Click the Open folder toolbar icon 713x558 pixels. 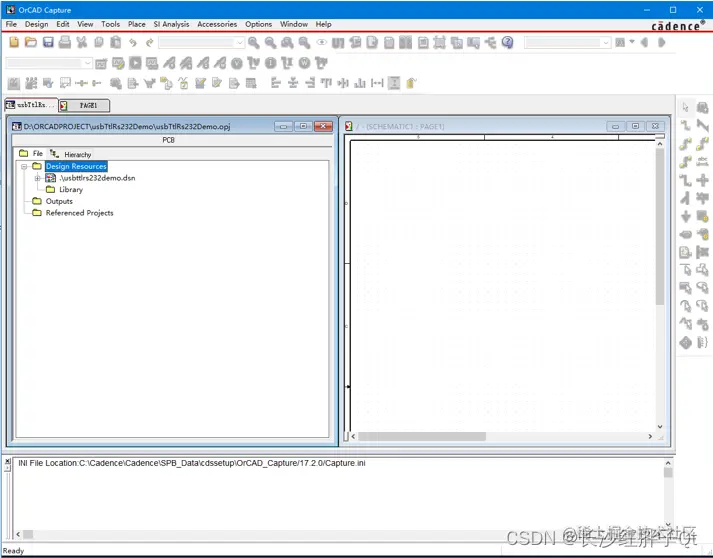click(x=31, y=42)
